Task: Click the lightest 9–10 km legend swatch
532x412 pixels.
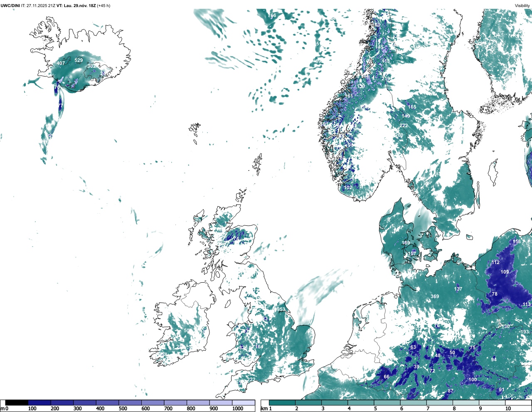Action: coord(493,402)
